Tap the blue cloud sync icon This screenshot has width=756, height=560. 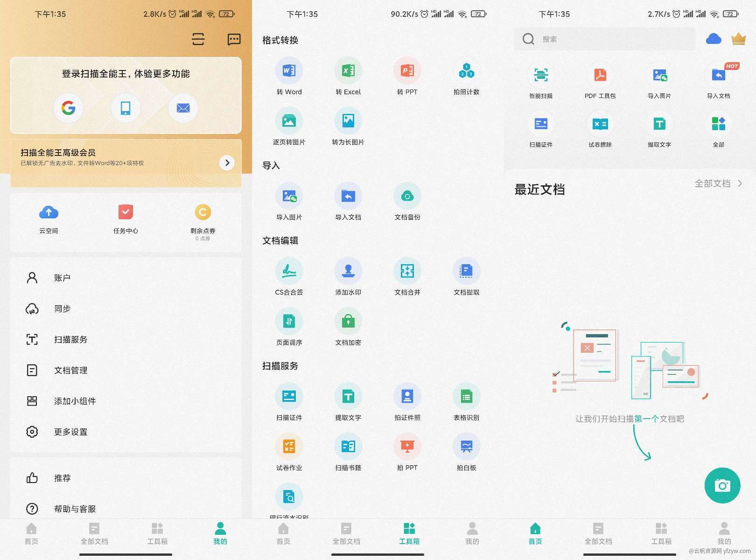click(x=714, y=39)
